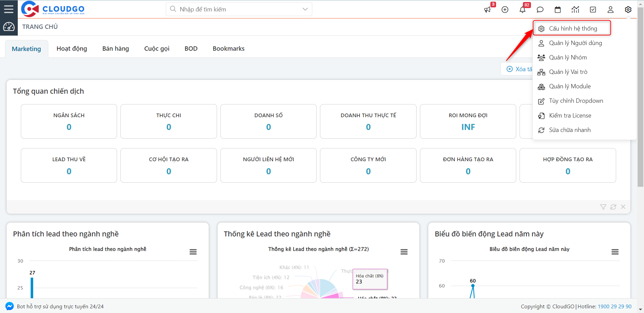Screen dimensions: 644x313
Task: Open the notifications bell
Action: 523,10
